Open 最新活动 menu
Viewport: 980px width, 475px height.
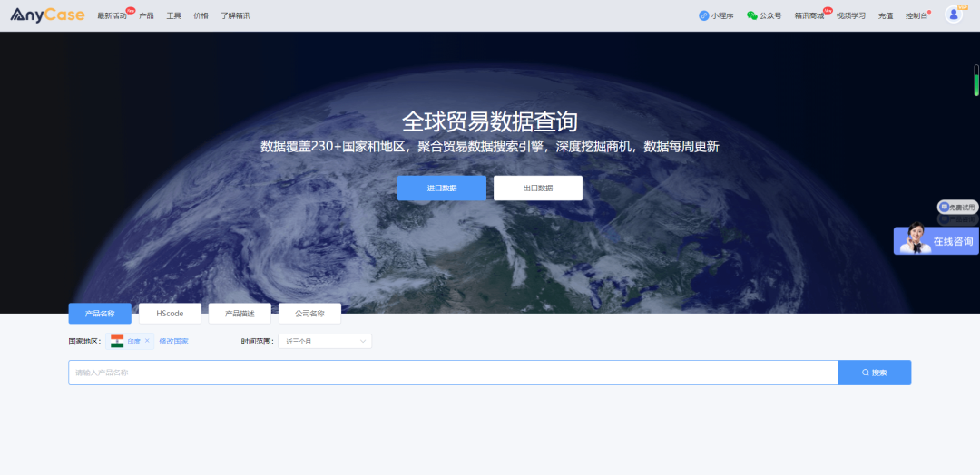[112, 15]
